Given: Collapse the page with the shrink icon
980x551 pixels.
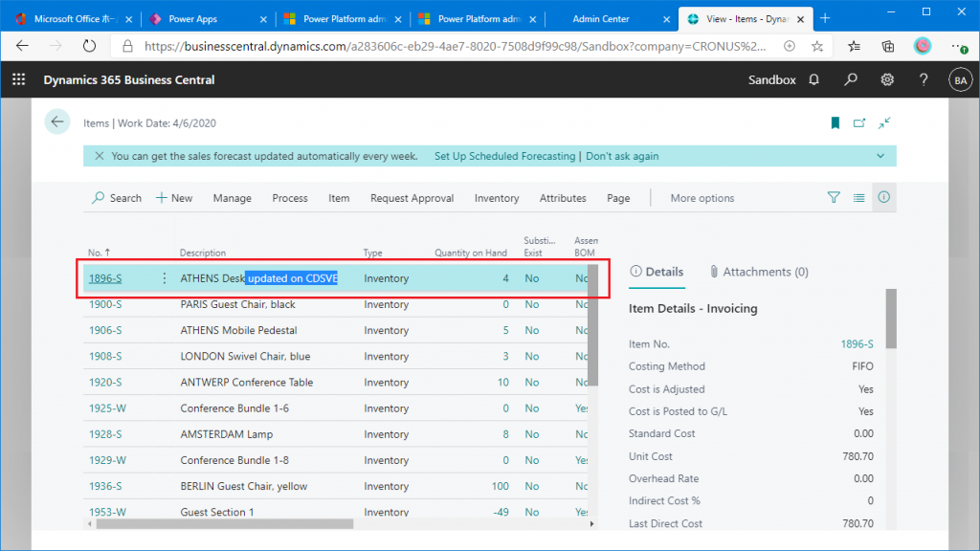Looking at the screenshot, I should (883, 123).
